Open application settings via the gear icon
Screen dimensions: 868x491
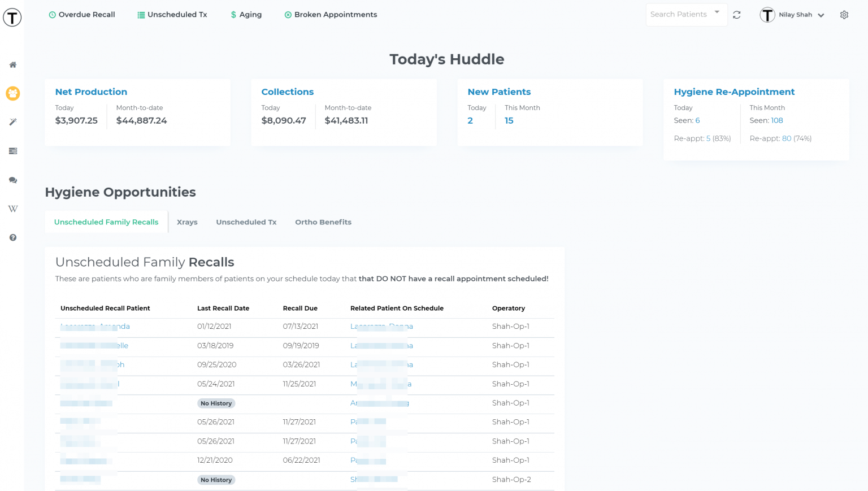point(844,15)
